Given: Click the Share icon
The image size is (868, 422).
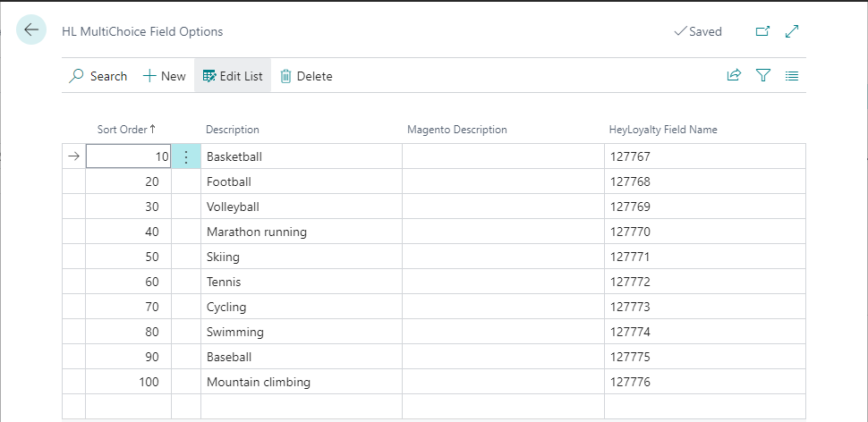Looking at the screenshot, I should (734, 75).
